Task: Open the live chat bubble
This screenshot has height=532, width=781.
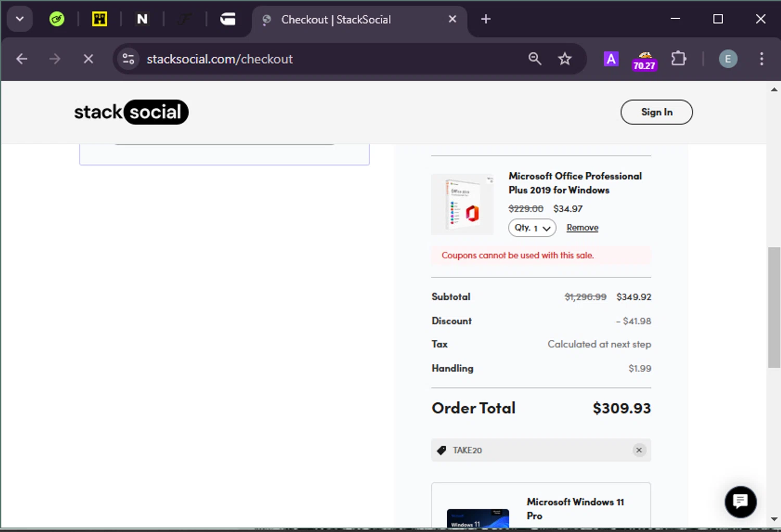Action: (x=740, y=502)
